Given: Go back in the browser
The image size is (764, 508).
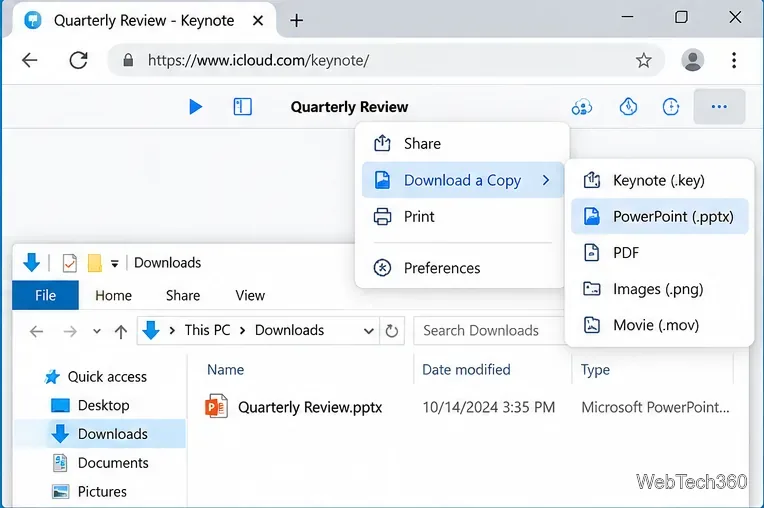Looking at the screenshot, I should pyautogui.click(x=30, y=60).
